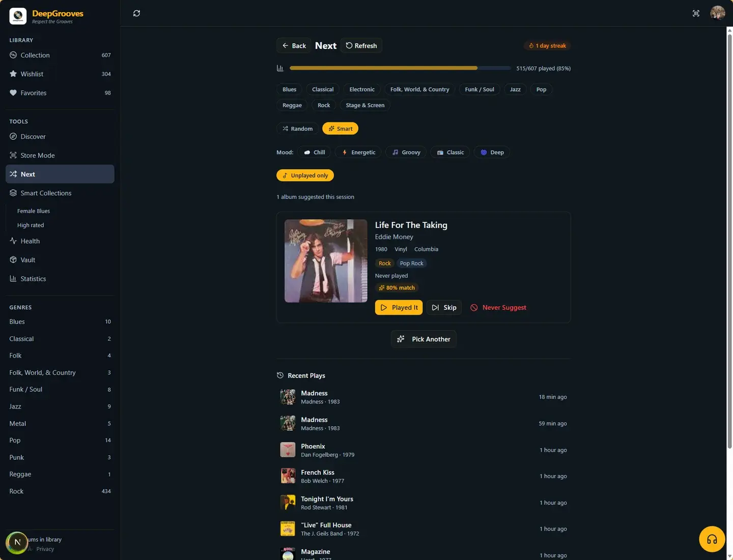Image resolution: width=733 pixels, height=560 pixels.
Task: Open the barcode scanner icon at top right
Action: 696,13
